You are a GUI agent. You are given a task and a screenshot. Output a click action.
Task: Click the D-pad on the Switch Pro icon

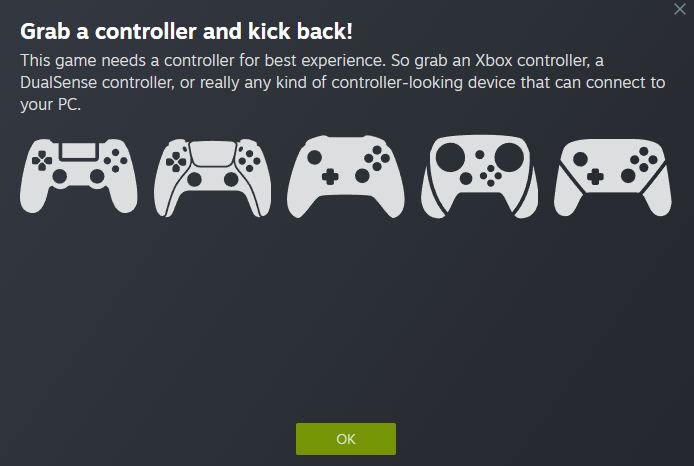coord(595,177)
